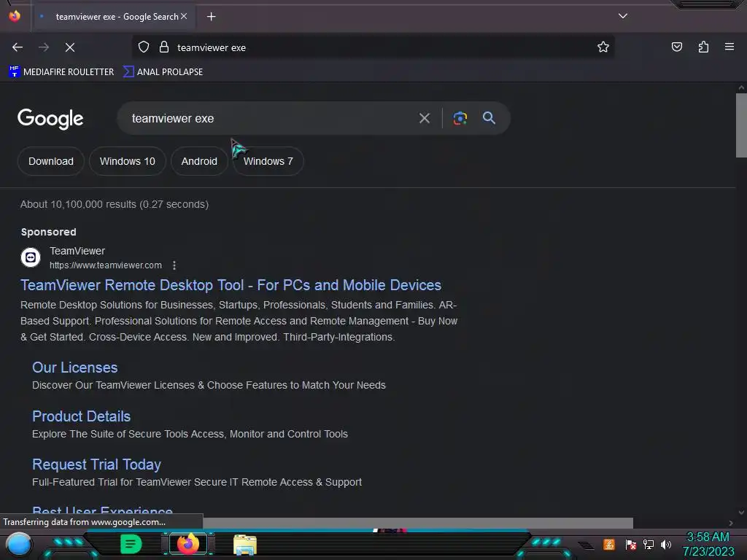Click the vertical scrollbar thumb
Image resolution: width=747 pixels, height=560 pixels.
coord(741,125)
